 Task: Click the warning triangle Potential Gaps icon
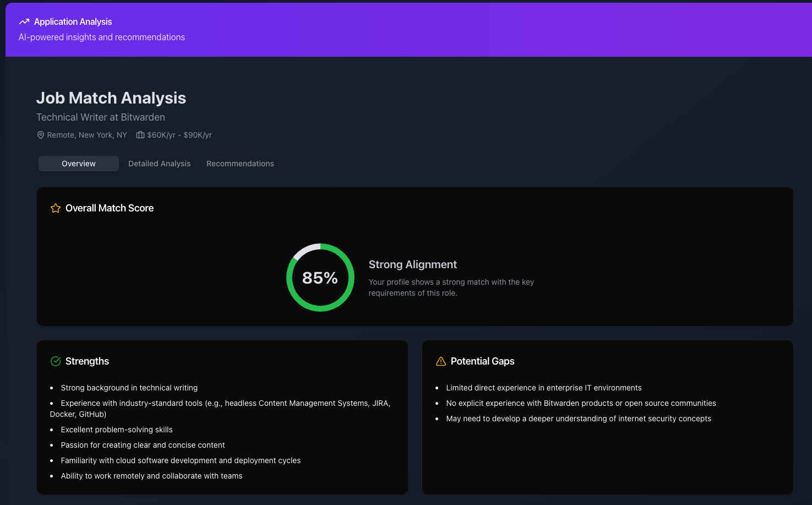click(441, 361)
